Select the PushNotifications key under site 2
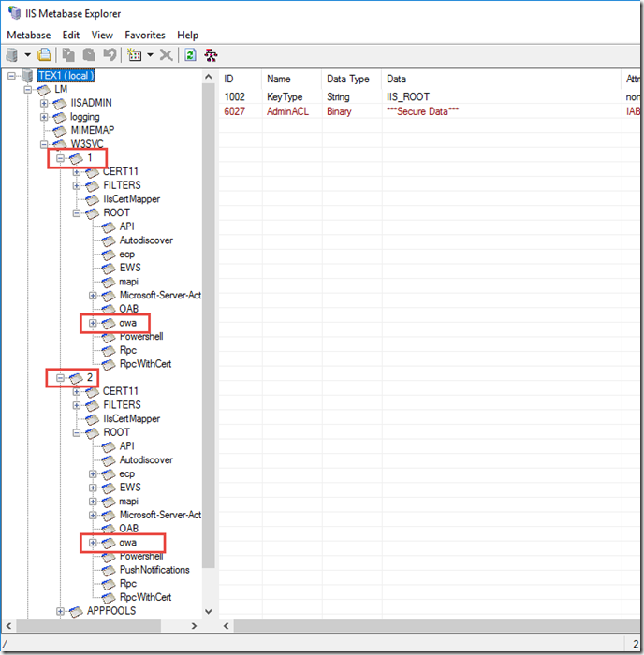This screenshot has width=644, height=655. [154, 570]
